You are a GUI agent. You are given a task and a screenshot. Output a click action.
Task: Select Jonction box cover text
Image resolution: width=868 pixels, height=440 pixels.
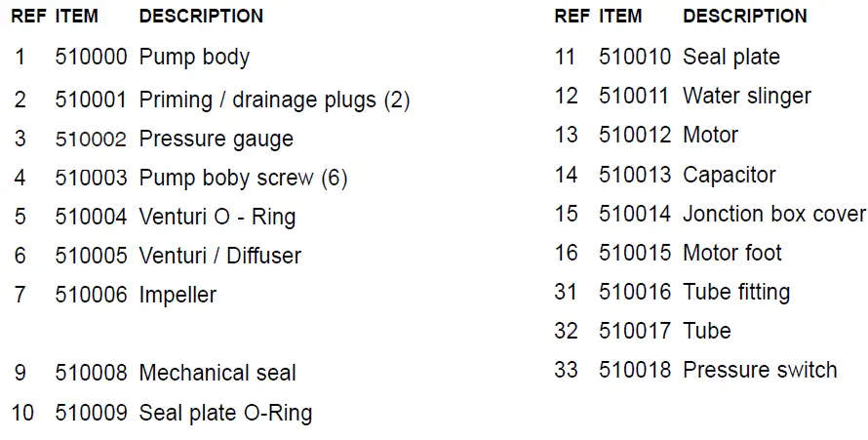pyautogui.click(x=773, y=214)
